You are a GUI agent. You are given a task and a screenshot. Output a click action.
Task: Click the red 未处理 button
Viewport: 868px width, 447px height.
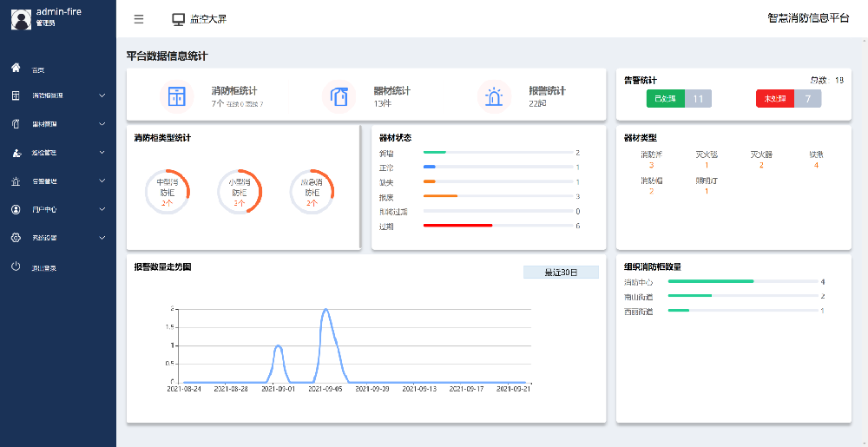tap(775, 99)
